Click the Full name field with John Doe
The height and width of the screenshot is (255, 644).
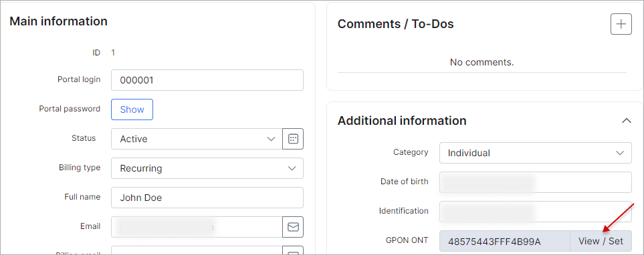(207, 198)
